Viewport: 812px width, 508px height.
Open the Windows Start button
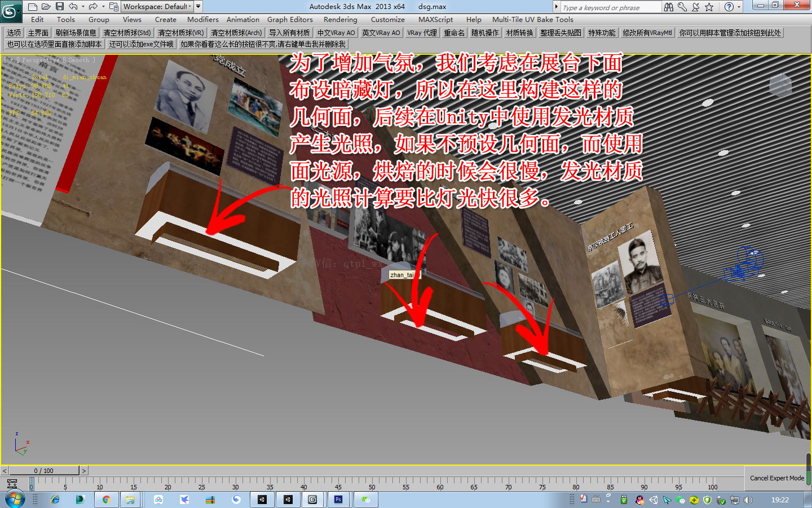pyautogui.click(x=15, y=500)
